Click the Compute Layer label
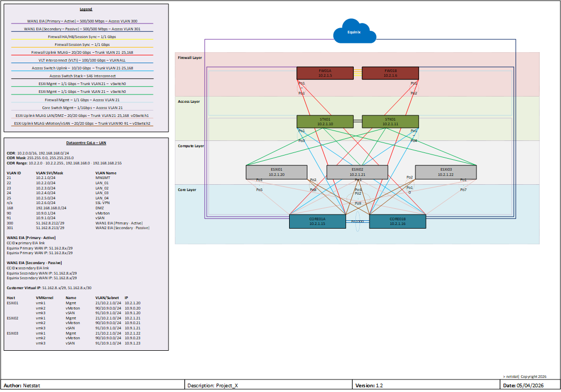The image size is (561, 392). (191, 146)
